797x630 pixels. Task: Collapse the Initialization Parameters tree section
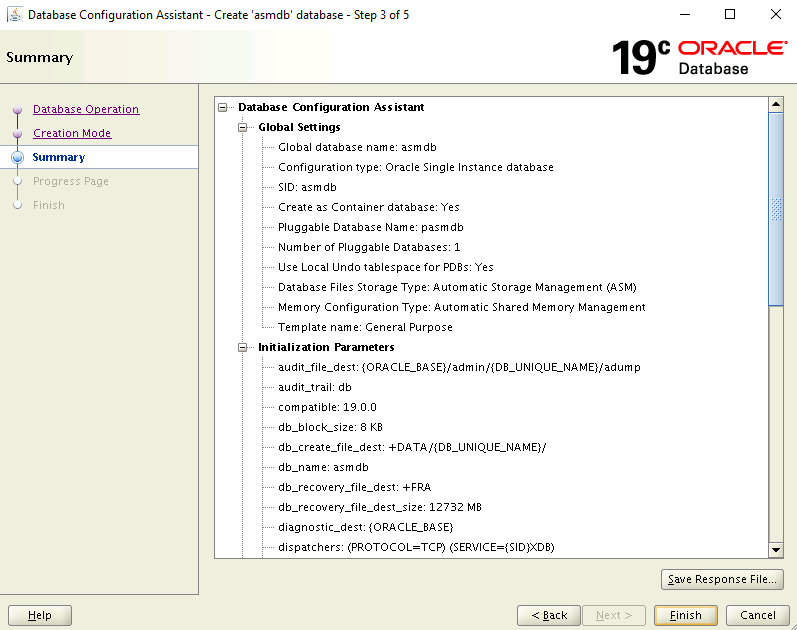coord(242,347)
